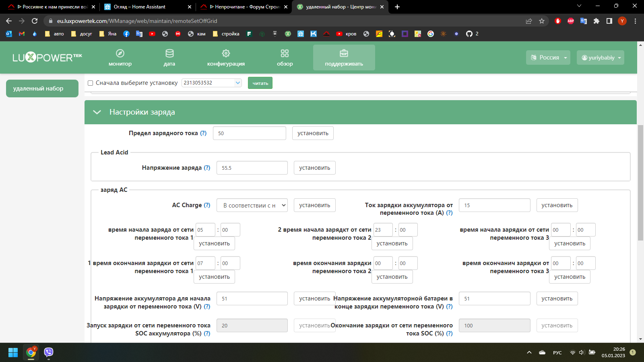Bookmark this page with the star icon
Viewport: 644px width, 362px height.
tap(542, 21)
